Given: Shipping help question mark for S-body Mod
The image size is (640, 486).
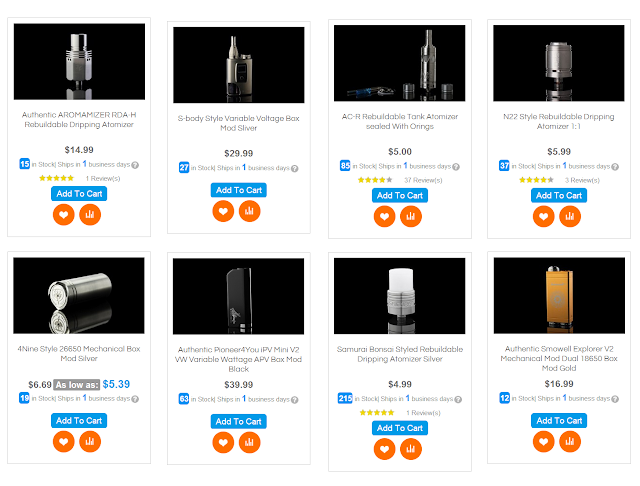Looking at the screenshot, I should coord(295,169).
